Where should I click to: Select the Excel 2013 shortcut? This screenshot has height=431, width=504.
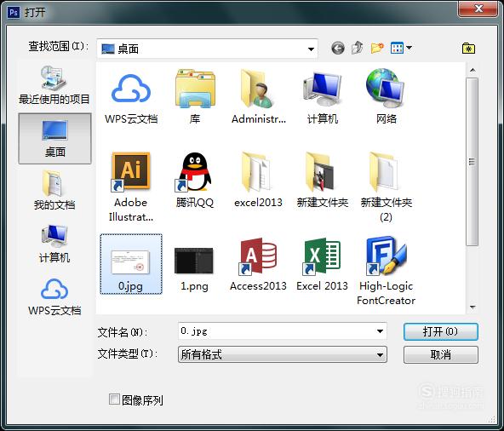pyautogui.click(x=323, y=264)
